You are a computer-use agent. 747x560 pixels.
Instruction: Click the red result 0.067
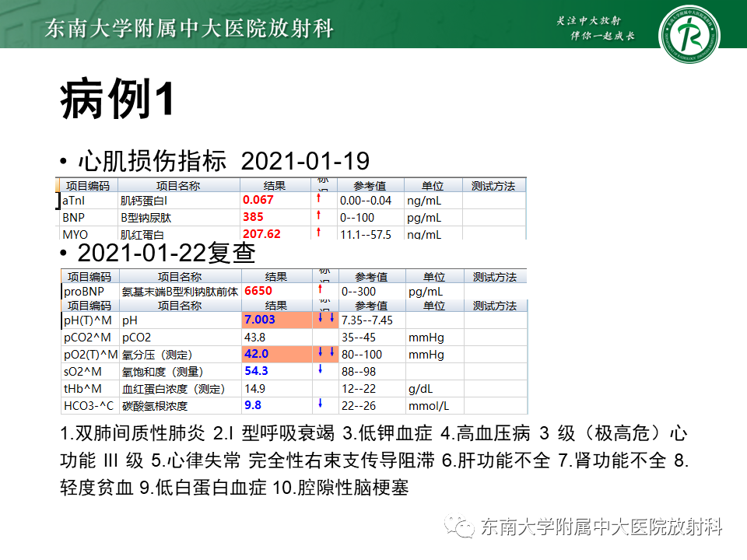coord(258,200)
